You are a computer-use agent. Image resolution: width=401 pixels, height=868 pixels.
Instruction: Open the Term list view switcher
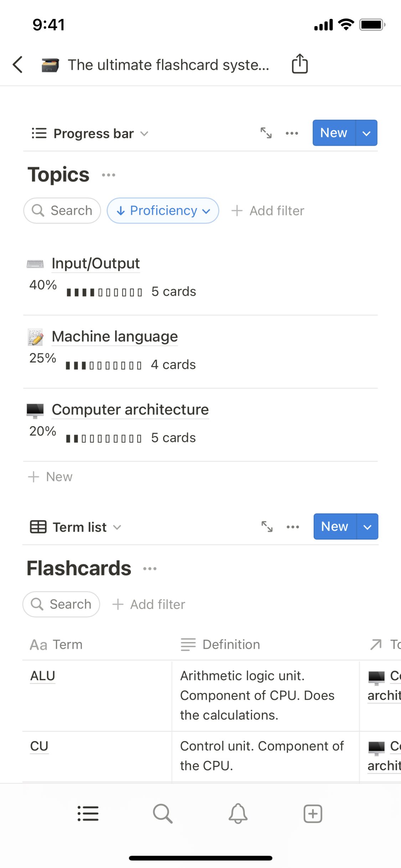coord(76,527)
